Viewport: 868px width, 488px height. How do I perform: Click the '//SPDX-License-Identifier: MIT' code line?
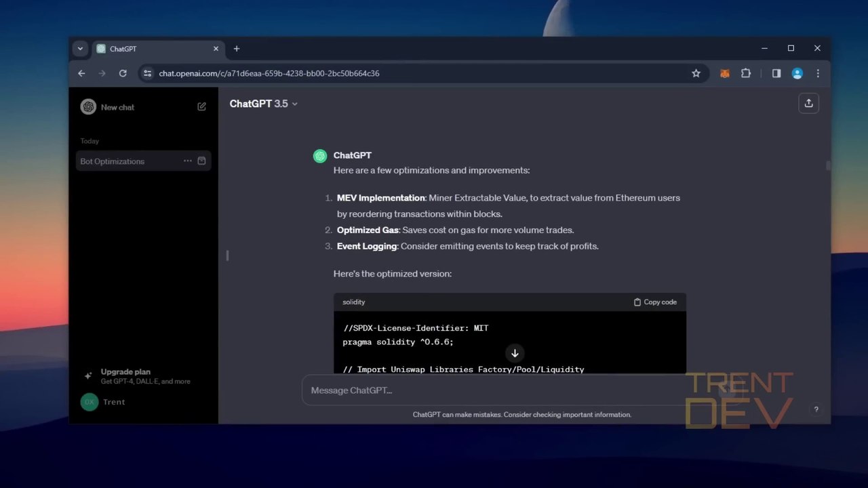(416, 328)
